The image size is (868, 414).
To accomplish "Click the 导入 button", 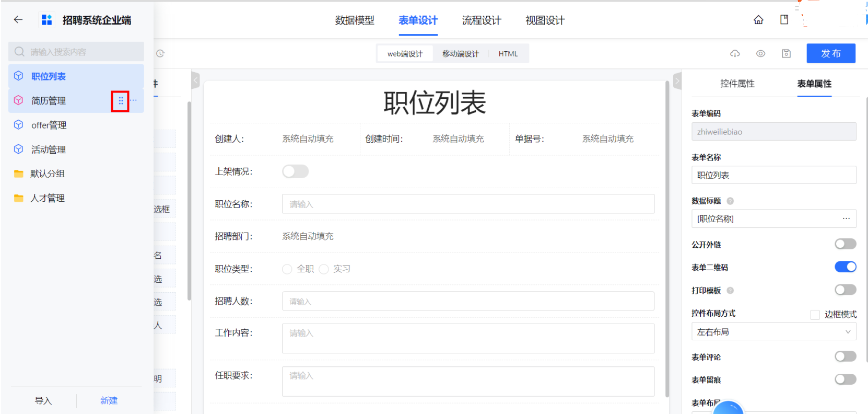I will pos(43,400).
